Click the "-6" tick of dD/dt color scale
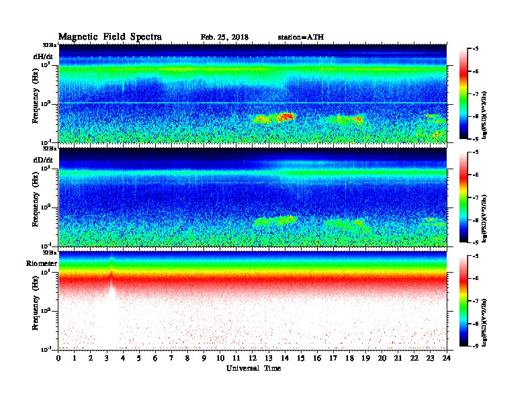The height and width of the screenshot is (411, 532). click(476, 175)
